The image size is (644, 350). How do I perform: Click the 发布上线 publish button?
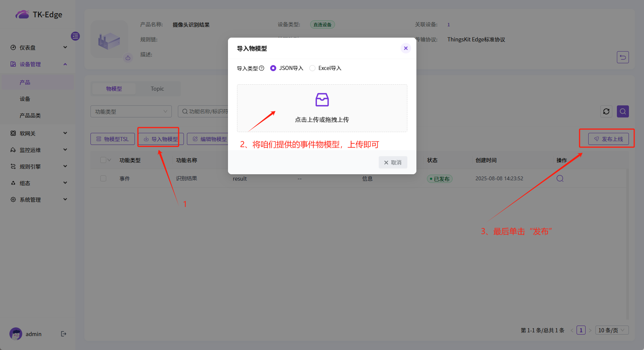point(608,139)
